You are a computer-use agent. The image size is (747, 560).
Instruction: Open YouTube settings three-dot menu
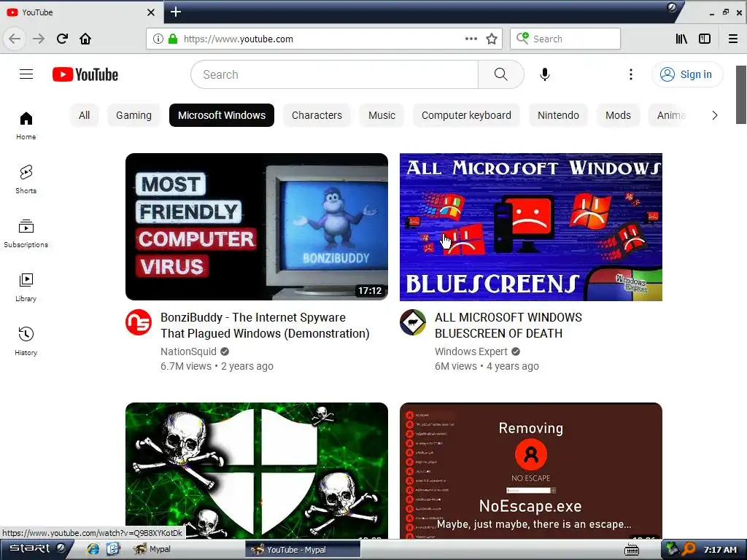click(x=631, y=74)
